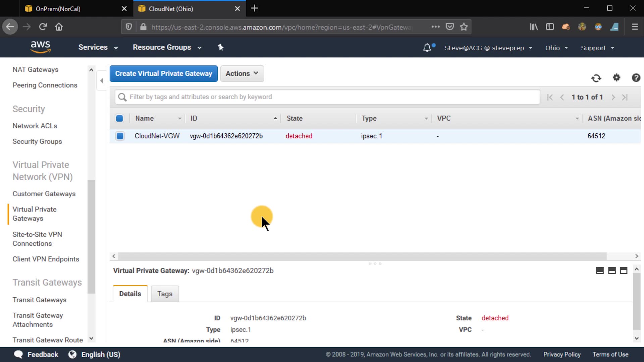Open the Ohio region selector
This screenshot has height=362, width=644.
pyautogui.click(x=556, y=48)
